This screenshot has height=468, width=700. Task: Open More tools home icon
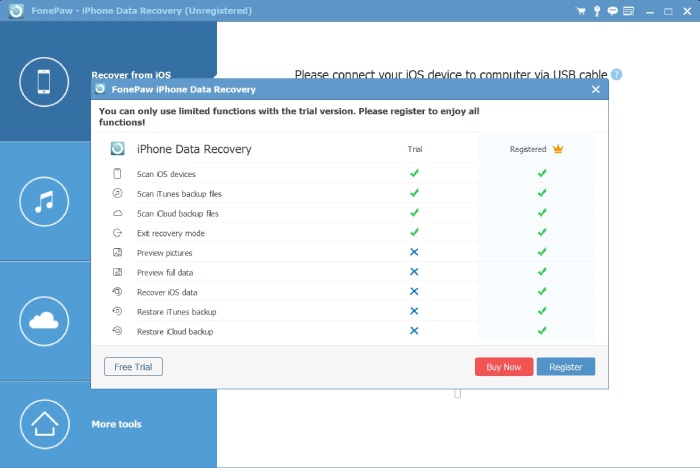pyautogui.click(x=44, y=424)
